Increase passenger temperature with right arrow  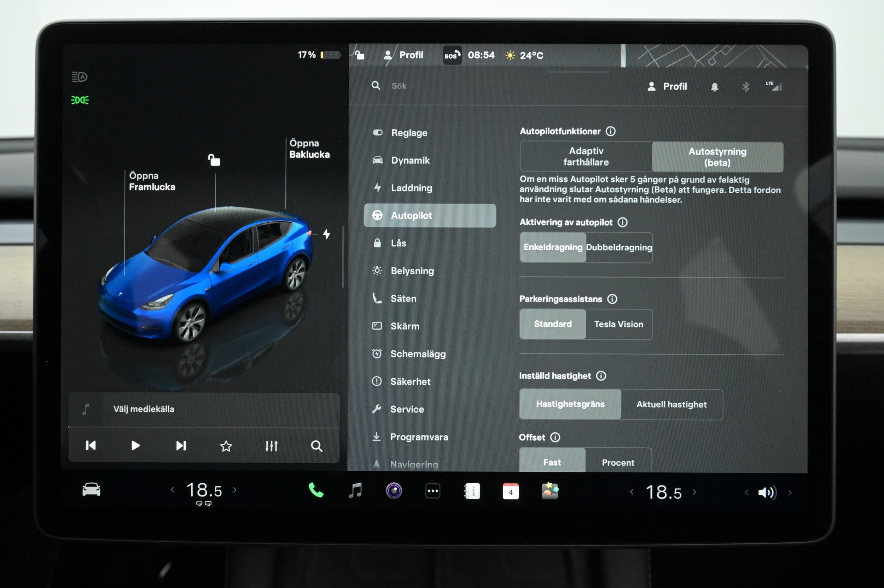(694, 492)
